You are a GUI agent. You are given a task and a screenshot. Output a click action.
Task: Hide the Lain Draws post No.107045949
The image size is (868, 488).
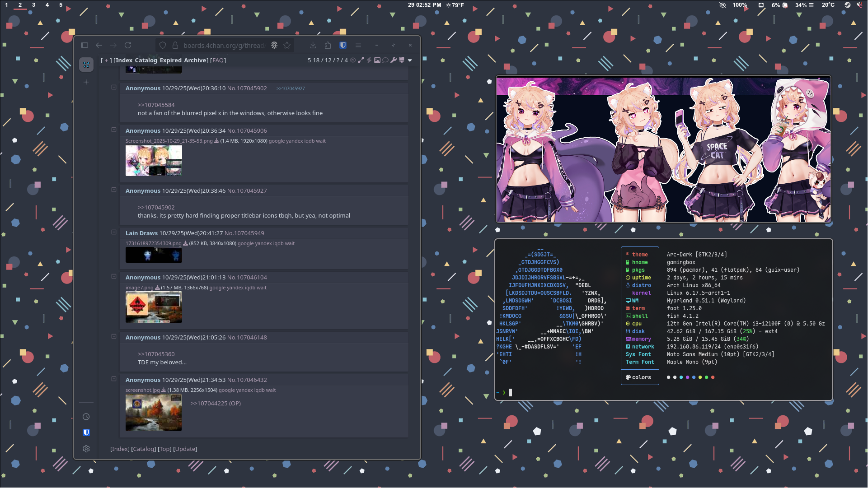click(x=114, y=232)
